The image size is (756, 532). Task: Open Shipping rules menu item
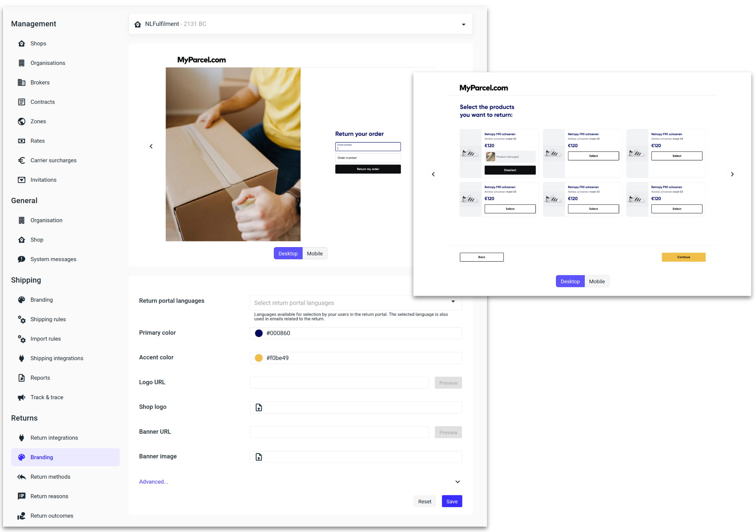pyautogui.click(x=65, y=319)
